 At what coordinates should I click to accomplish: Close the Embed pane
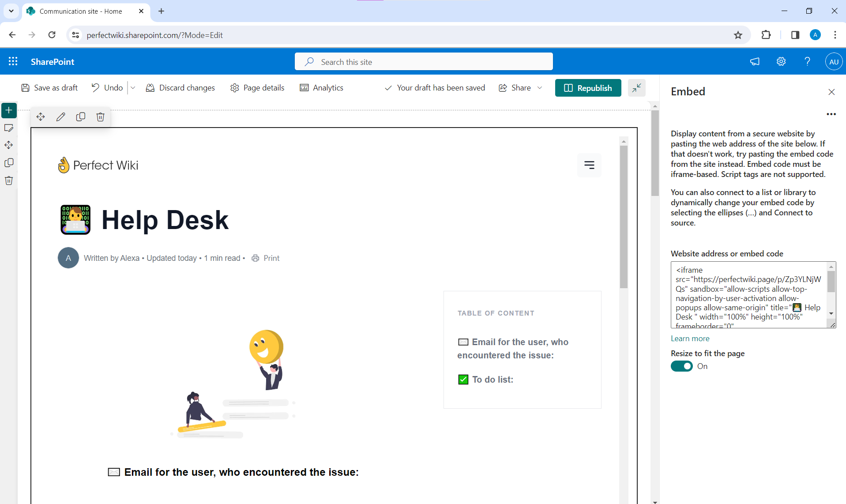point(831,92)
